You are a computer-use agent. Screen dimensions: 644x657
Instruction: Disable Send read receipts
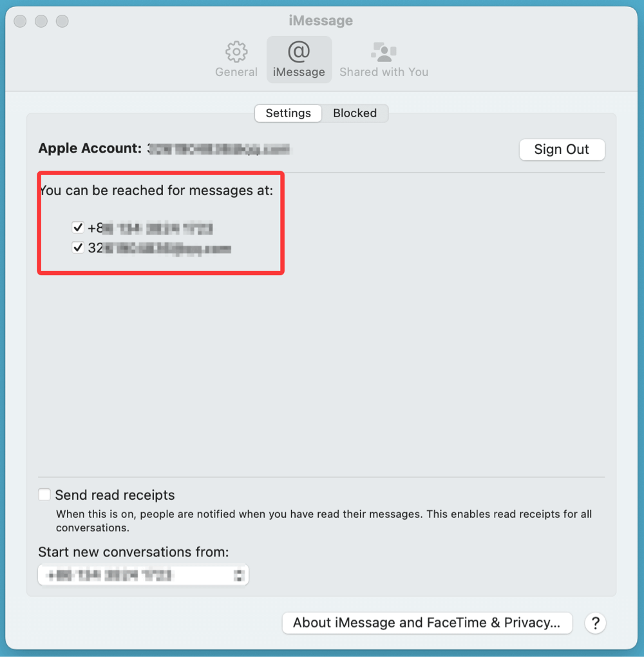[x=44, y=495]
